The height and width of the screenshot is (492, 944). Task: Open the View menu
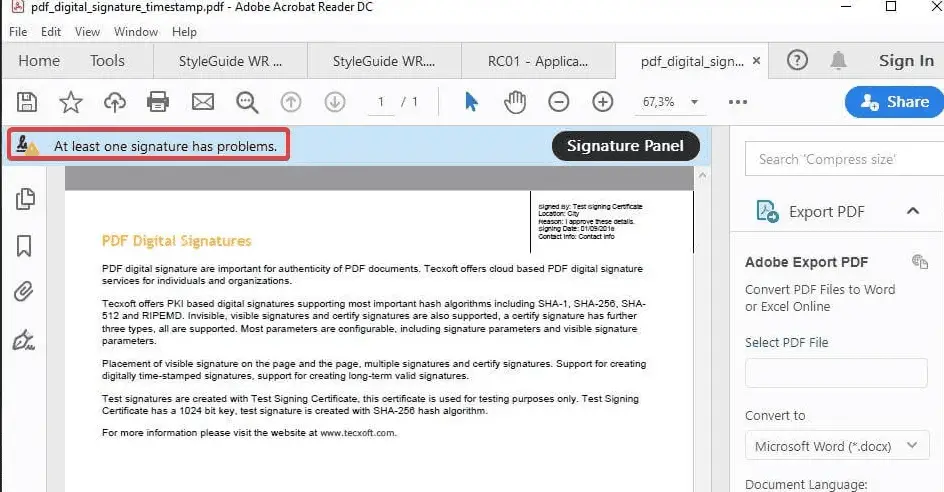coord(87,31)
